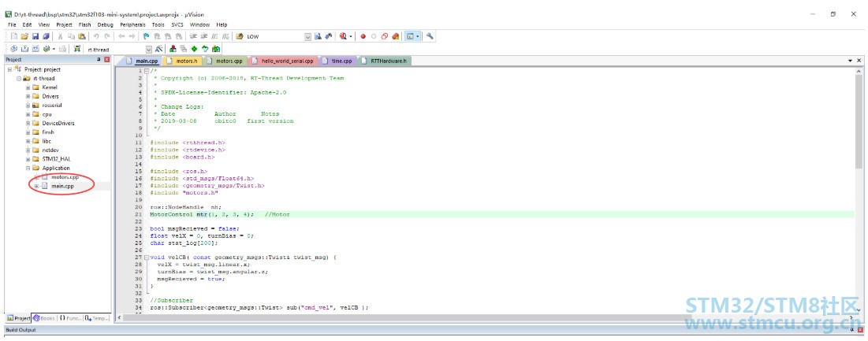This screenshot has height=341, width=868.
Task: Open the Pack Installer icon
Action: pos(216,49)
